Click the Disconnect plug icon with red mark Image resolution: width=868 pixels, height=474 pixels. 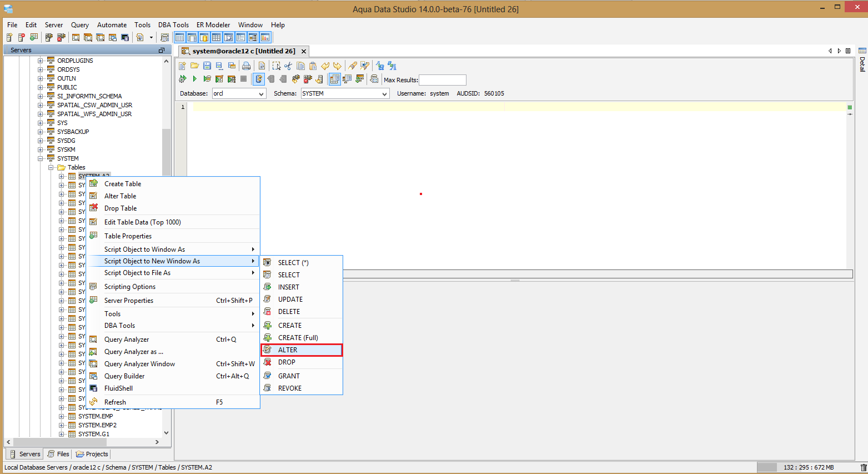tap(308, 79)
